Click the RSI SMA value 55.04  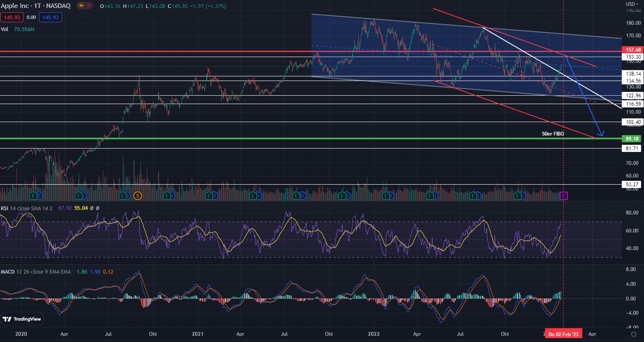(x=81, y=208)
